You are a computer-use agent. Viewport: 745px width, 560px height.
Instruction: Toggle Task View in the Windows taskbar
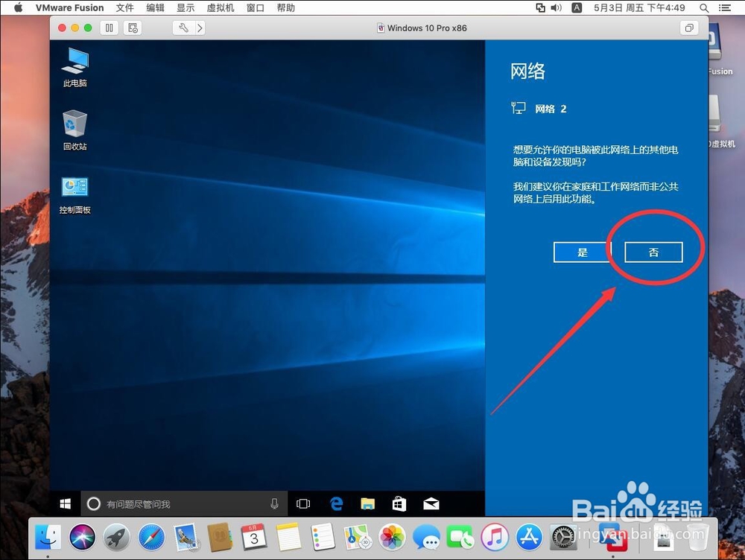[303, 503]
